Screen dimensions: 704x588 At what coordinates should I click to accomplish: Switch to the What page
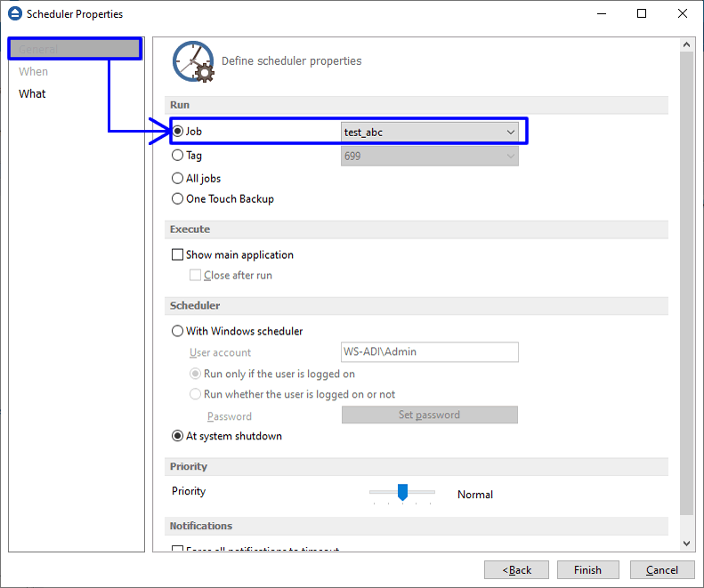click(x=32, y=94)
